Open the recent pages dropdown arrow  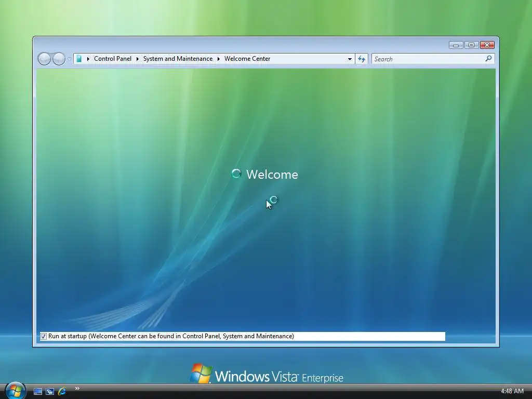(69, 59)
